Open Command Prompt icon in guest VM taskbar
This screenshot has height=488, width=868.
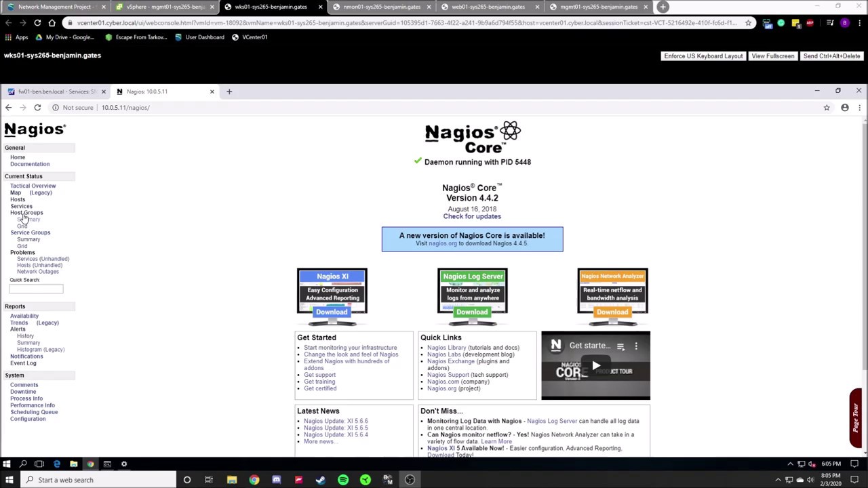107,464
